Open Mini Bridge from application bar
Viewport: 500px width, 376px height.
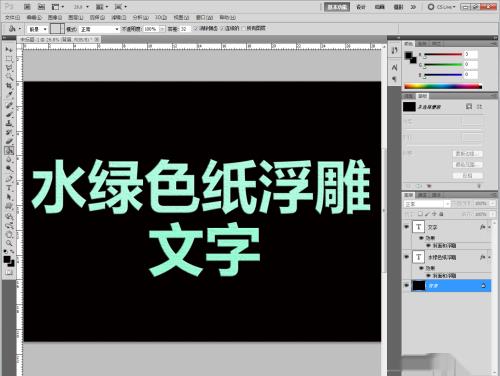[x=41, y=7]
